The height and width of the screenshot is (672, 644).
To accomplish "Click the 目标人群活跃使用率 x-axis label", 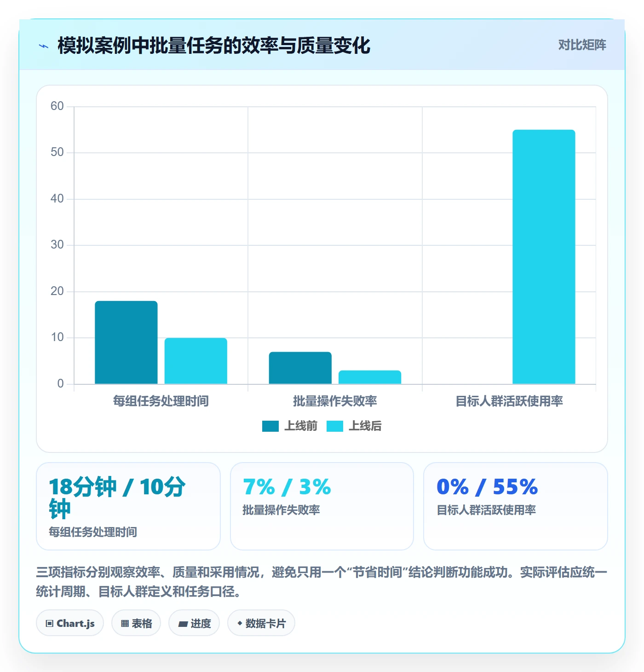I will [509, 401].
